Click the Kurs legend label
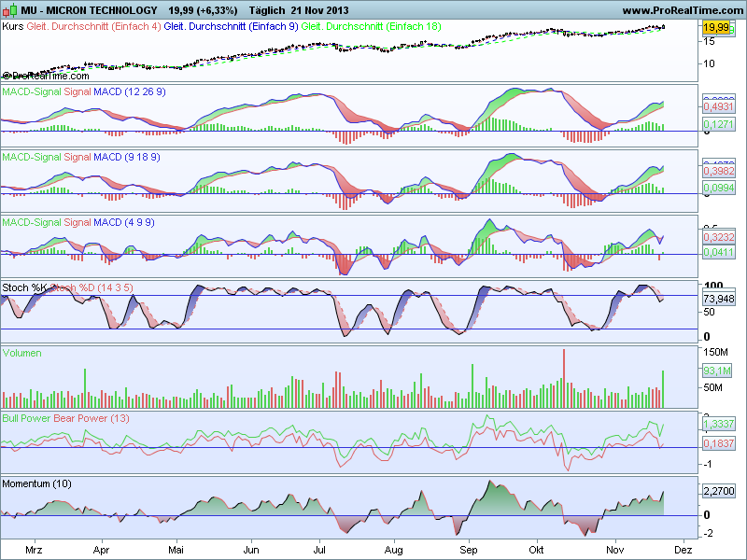Screen dimensions: 747x560 [12, 26]
